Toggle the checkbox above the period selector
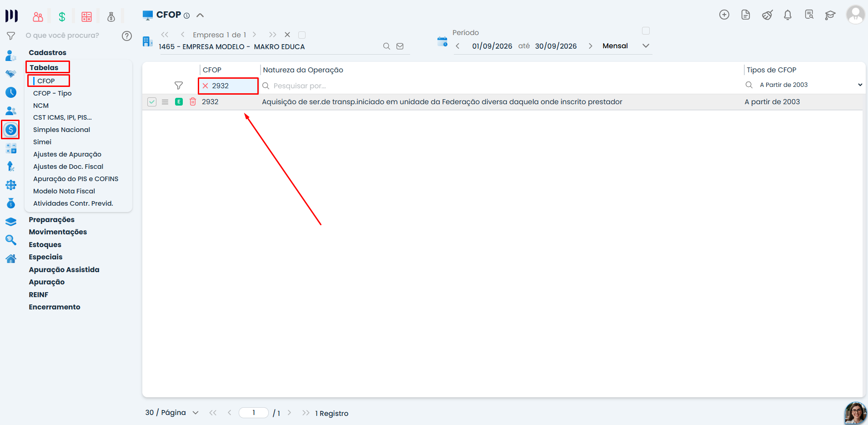 click(646, 31)
